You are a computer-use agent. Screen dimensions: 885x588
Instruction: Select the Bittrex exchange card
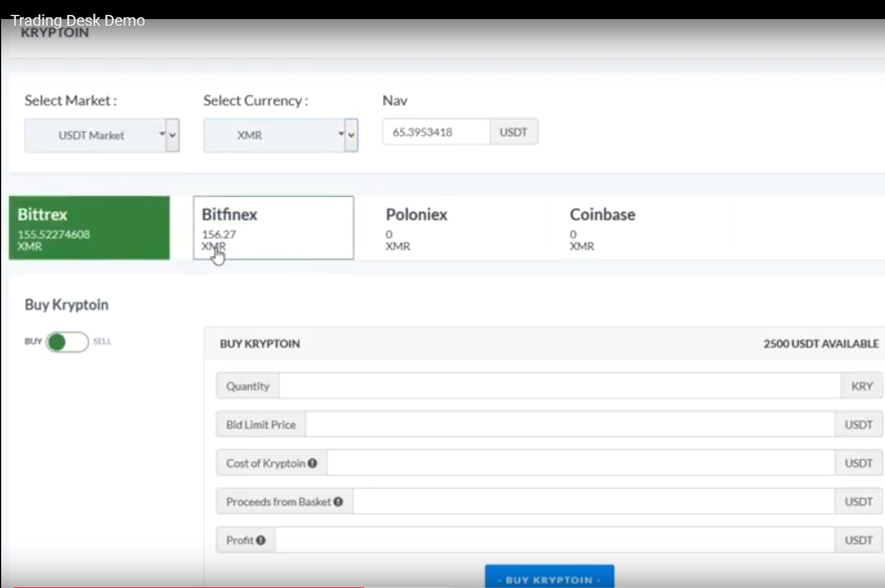(x=89, y=228)
